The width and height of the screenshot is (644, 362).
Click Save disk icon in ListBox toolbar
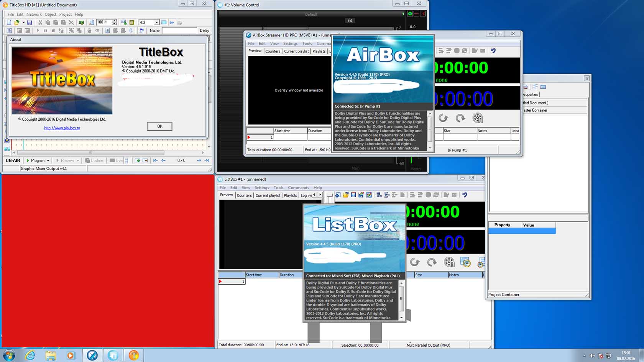click(353, 195)
